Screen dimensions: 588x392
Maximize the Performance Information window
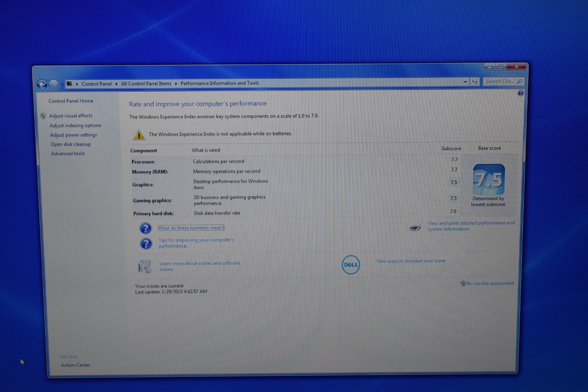tap(501, 66)
